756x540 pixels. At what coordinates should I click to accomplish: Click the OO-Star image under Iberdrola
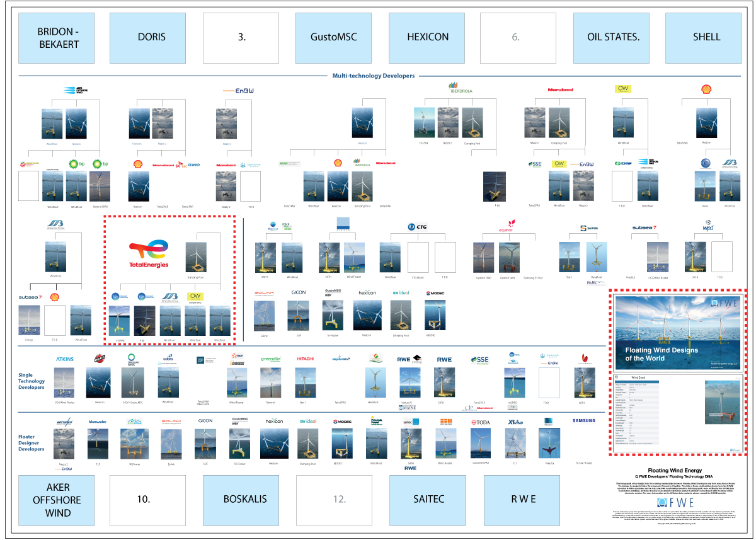424,124
